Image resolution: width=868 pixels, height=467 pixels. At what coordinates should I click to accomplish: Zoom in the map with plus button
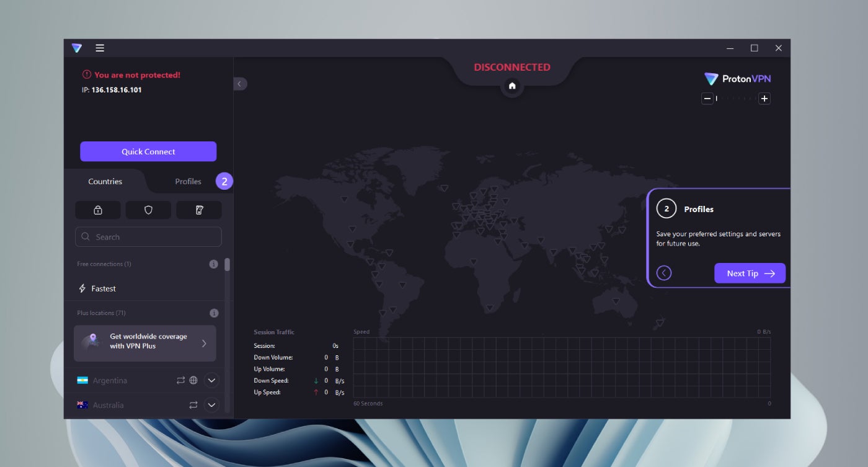[x=764, y=99]
